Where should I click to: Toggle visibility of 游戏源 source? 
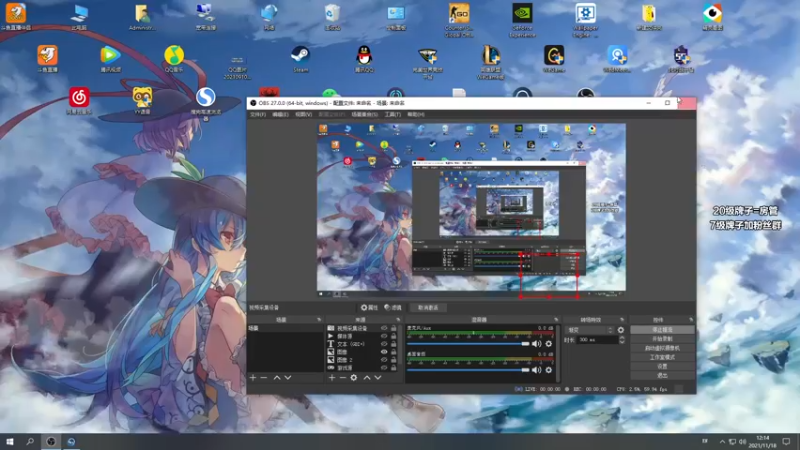(x=384, y=368)
